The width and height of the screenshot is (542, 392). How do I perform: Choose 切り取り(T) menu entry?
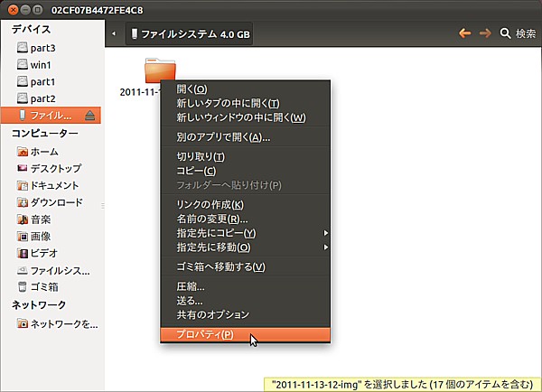pyautogui.click(x=246, y=156)
